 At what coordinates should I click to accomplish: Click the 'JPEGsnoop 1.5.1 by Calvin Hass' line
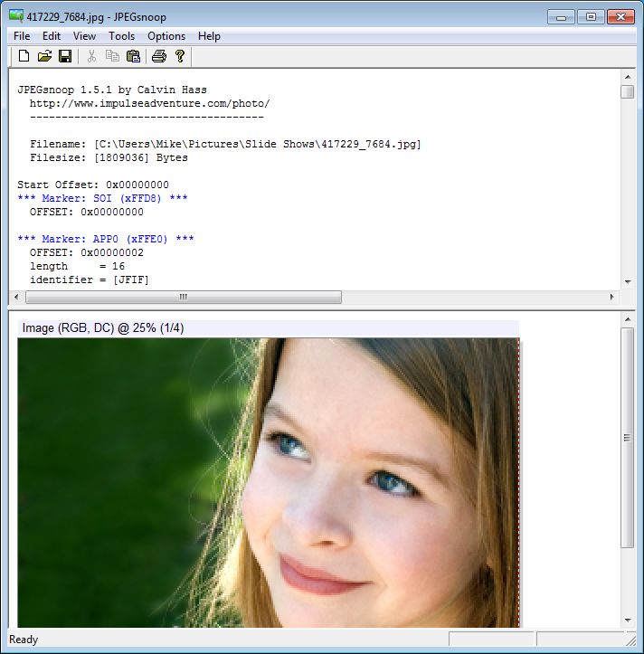pos(112,90)
